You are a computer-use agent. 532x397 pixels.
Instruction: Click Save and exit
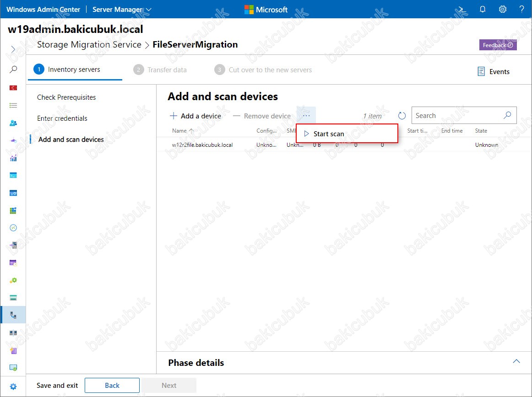pos(57,386)
